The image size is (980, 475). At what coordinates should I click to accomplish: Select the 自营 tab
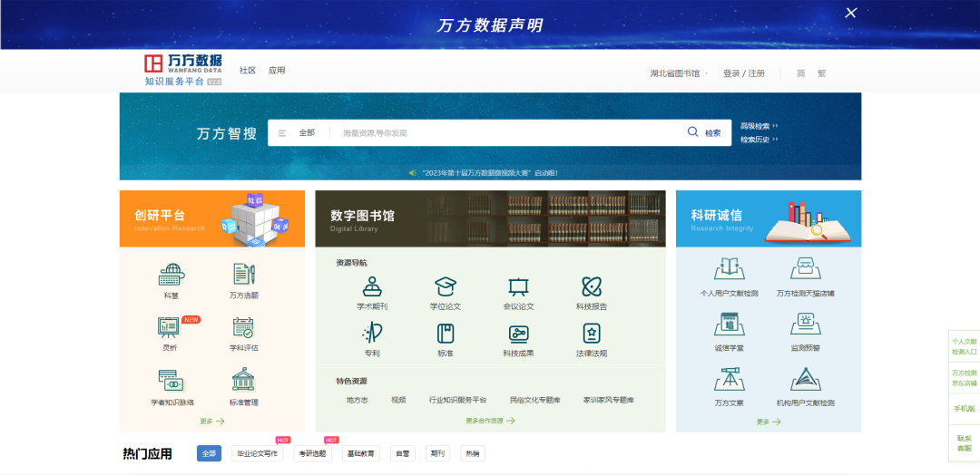coord(403,454)
